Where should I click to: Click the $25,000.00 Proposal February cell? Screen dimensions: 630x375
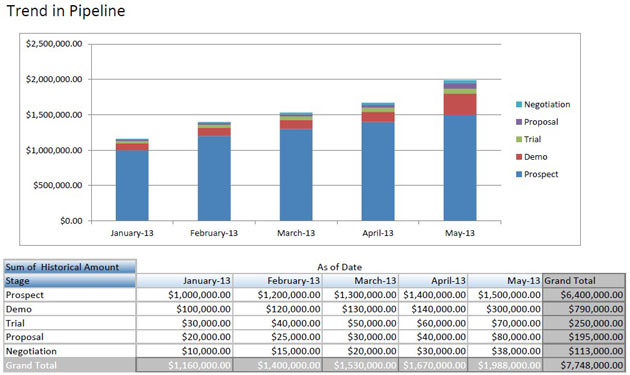point(278,337)
